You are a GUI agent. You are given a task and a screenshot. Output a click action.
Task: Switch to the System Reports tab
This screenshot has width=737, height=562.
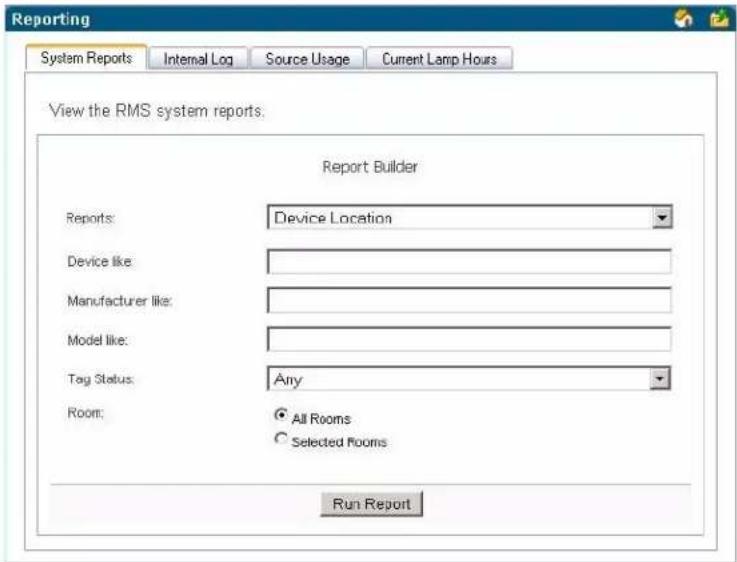tap(86, 58)
